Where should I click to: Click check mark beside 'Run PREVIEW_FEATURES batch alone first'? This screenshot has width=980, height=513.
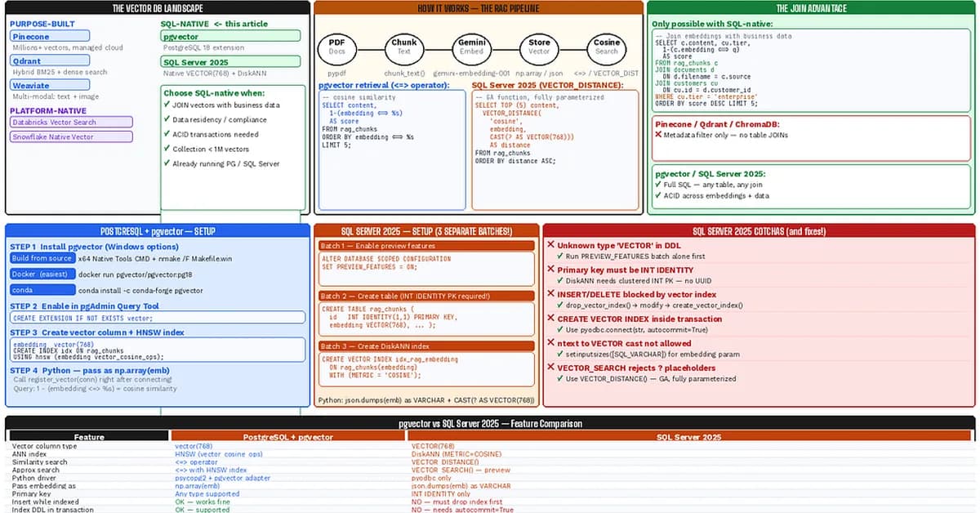point(559,256)
